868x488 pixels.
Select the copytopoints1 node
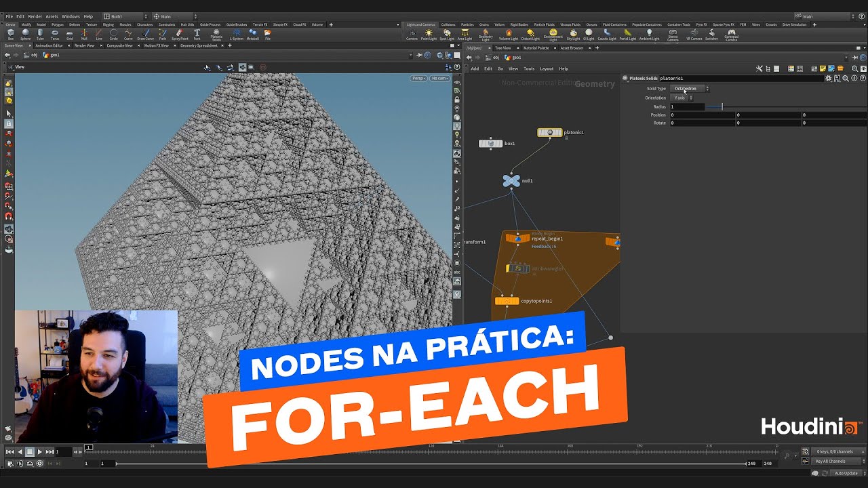pos(507,301)
